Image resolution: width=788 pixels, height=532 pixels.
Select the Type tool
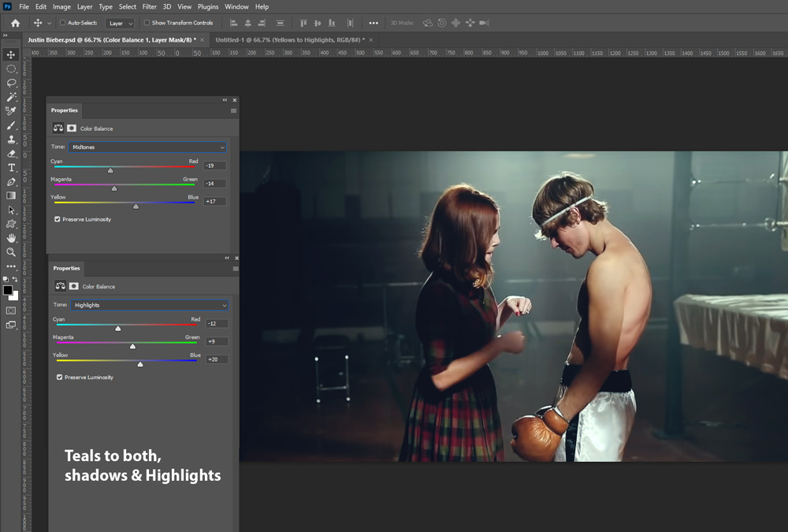[11, 167]
